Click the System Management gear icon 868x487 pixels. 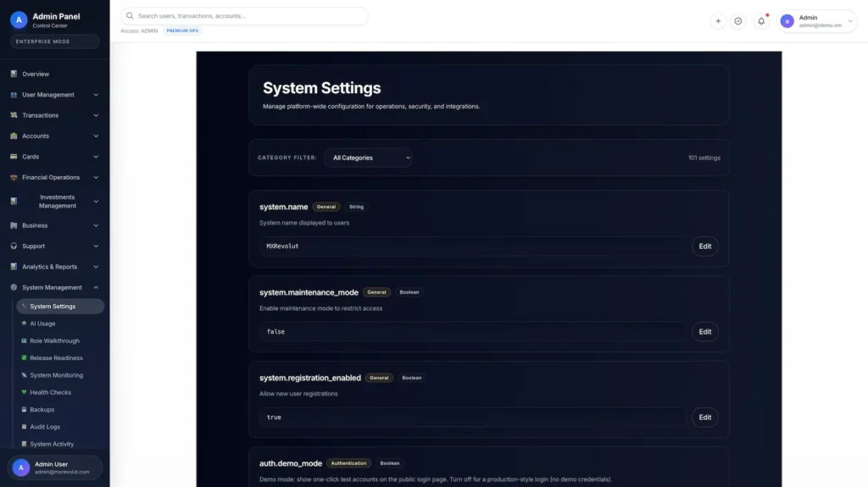(x=14, y=287)
